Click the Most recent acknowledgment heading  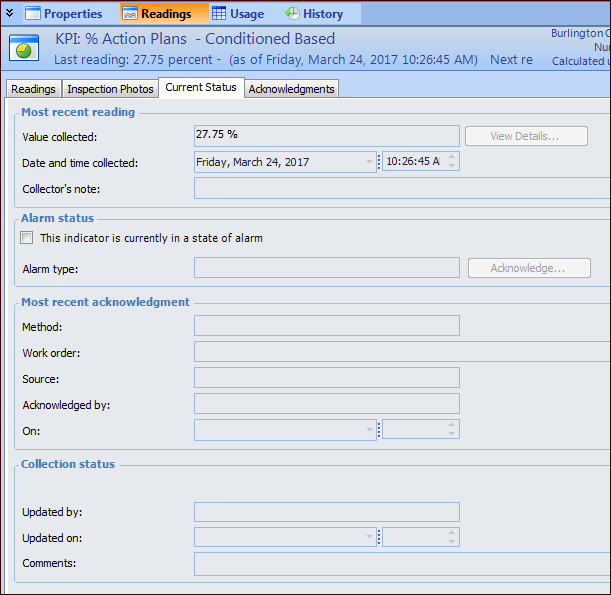click(105, 302)
